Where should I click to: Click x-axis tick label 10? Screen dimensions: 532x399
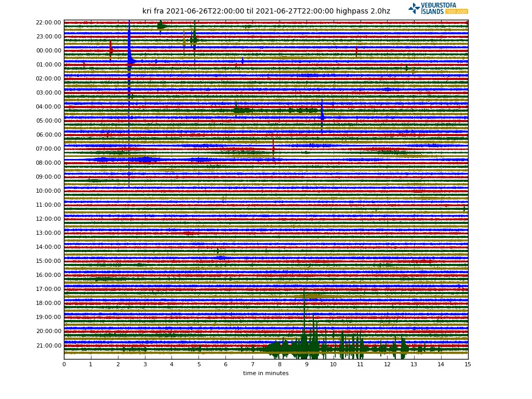tap(334, 364)
